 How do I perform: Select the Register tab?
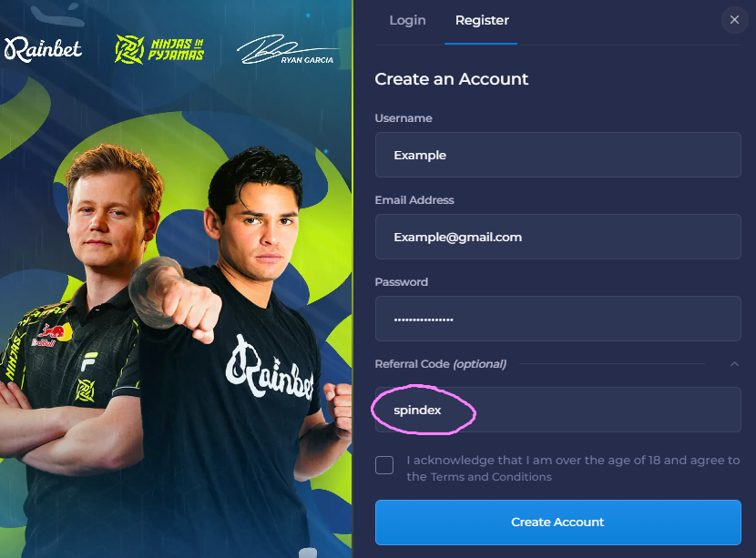481,20
